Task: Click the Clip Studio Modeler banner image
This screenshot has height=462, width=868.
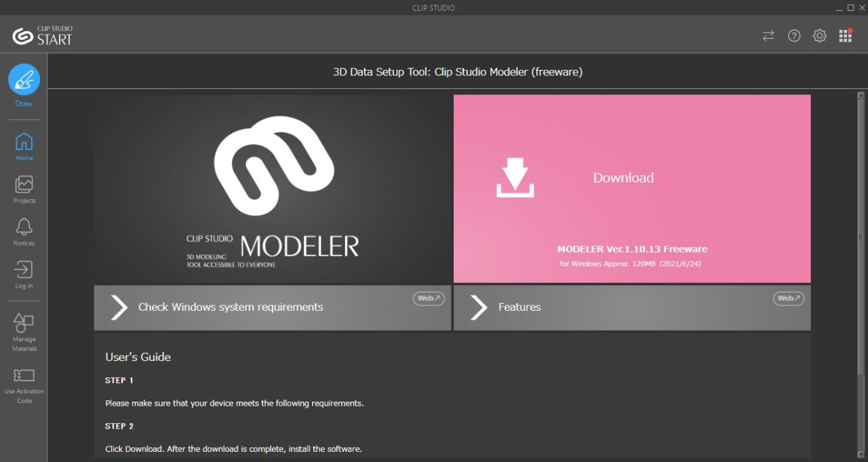Action: pyautogui.click(x=273, y=189)
